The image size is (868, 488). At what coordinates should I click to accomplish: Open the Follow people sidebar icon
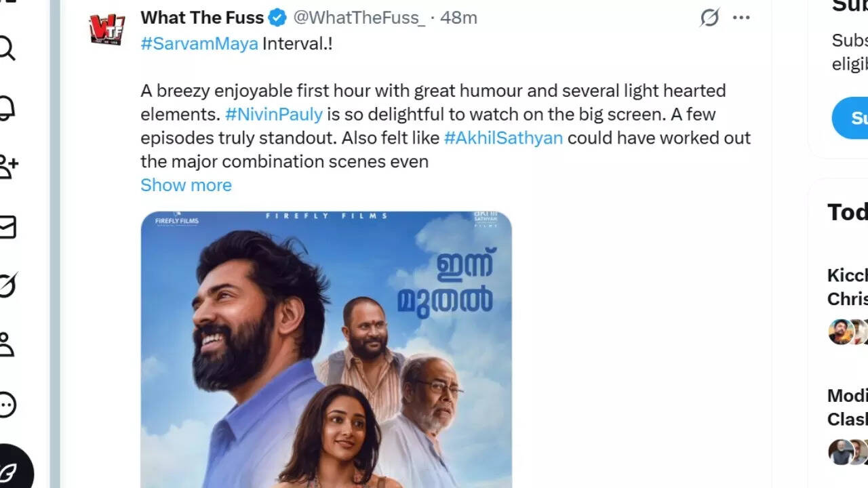(x=8, y=166)
